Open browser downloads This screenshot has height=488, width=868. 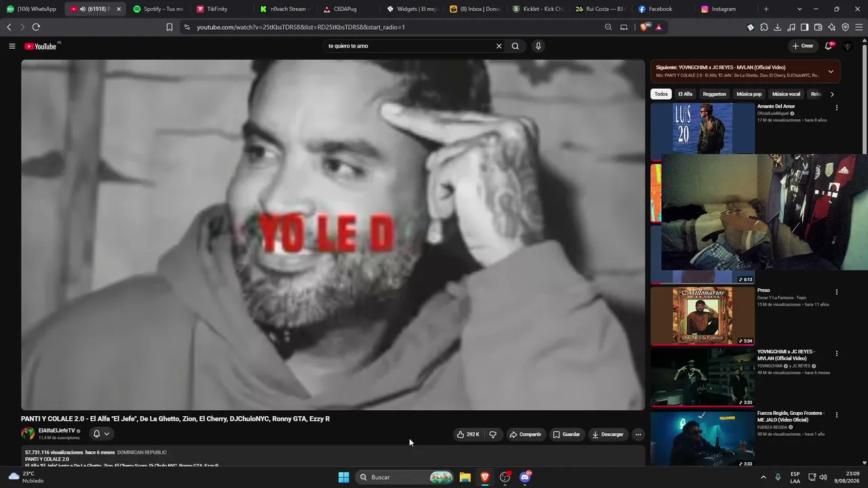[x=778, y=27]
